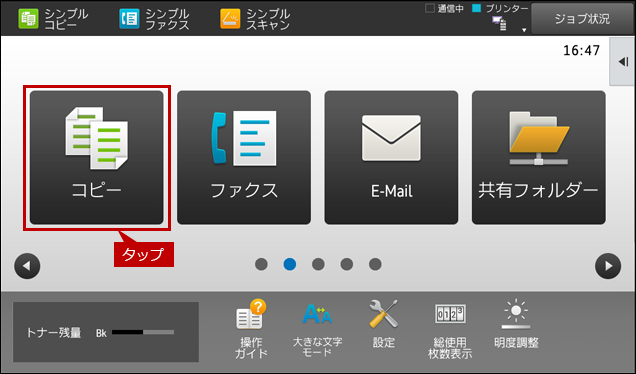Jump to the fifth home page dot

(x=375, y=264)
